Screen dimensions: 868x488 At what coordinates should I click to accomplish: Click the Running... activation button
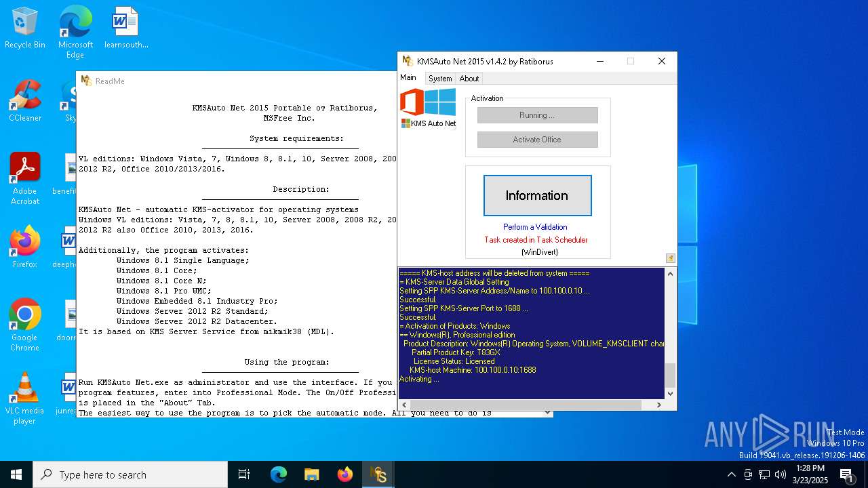click(537, 115)
